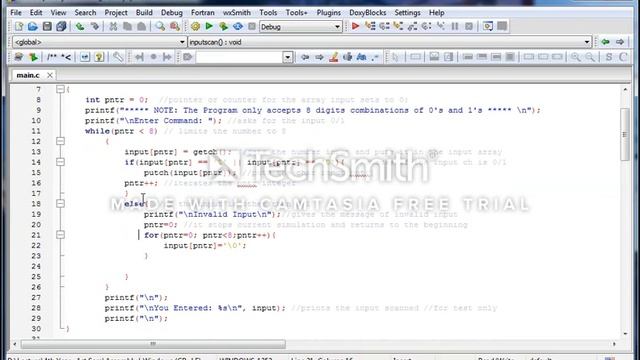The height and width of the screenshot is (360, 640).
Task: Create a new file from toolbar
Action: click(x=19, y=27)
